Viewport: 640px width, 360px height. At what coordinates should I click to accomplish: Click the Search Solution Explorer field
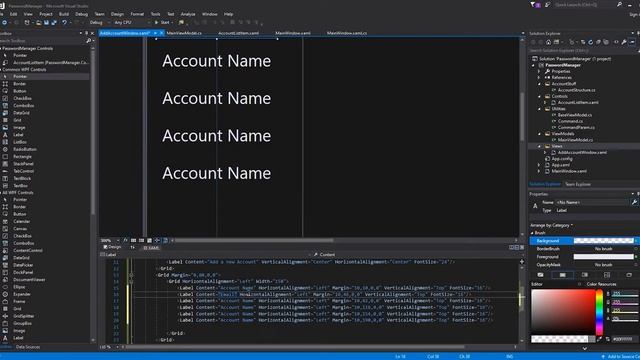tap(582, 51)
